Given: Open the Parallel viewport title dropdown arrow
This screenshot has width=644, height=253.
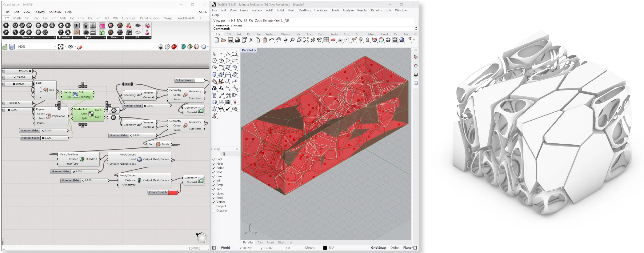Looking at the screenshot, I should pos(255,50).
